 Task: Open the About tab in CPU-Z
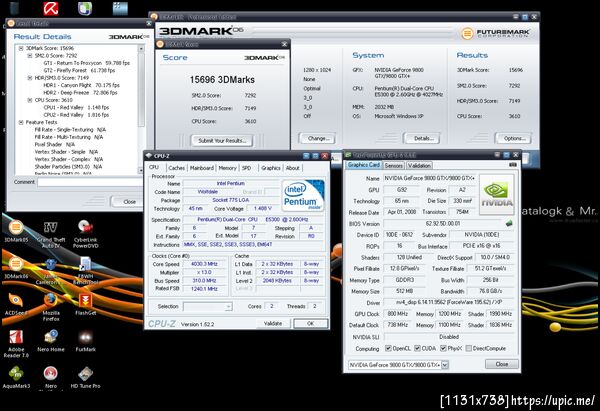[x=293, y=168]
